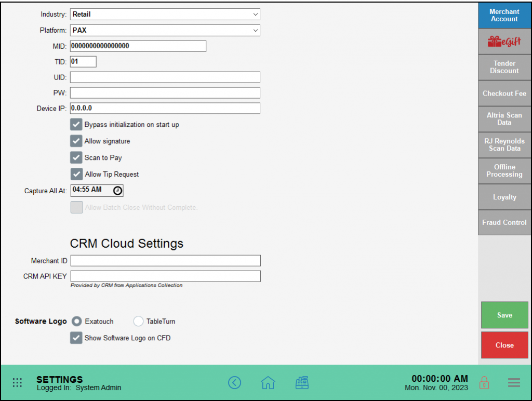Click the red Close button
Screen dimensions: 532x401
504,345
